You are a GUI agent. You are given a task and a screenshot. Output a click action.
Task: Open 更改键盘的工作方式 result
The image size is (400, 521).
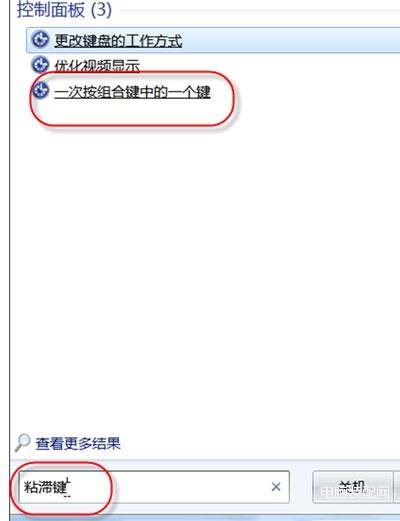[x=118, y=41]
